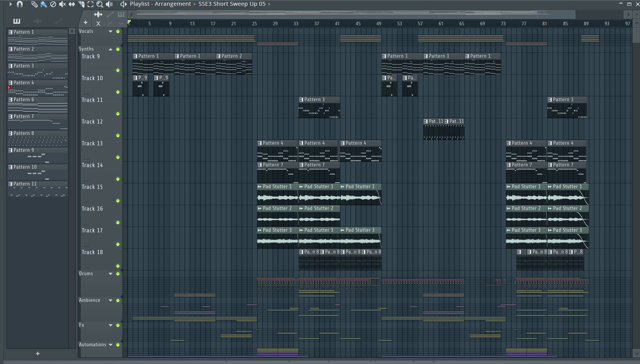
Task: Click the playlist vertical scrollbar down arrow
Action: [x=636, y=354]
